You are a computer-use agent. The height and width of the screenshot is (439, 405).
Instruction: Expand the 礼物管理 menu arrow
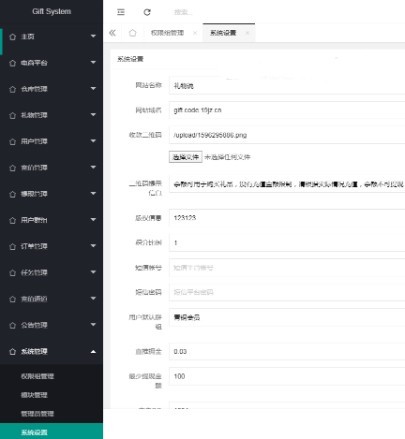[93, 115]
